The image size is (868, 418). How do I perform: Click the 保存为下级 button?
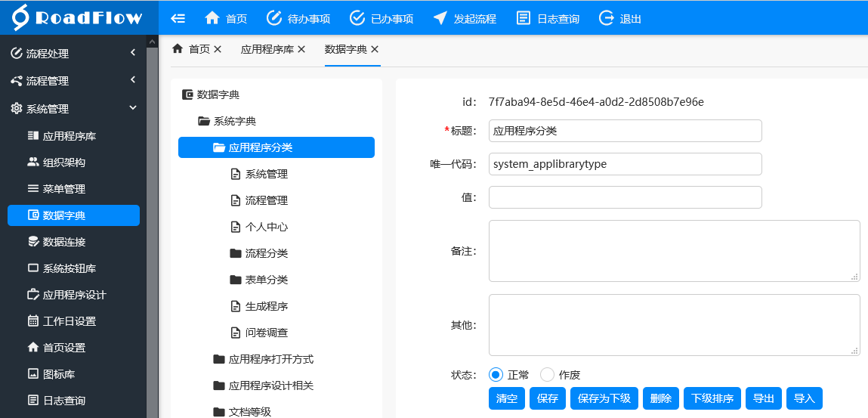pyautogui.click(x=604, y=398)
